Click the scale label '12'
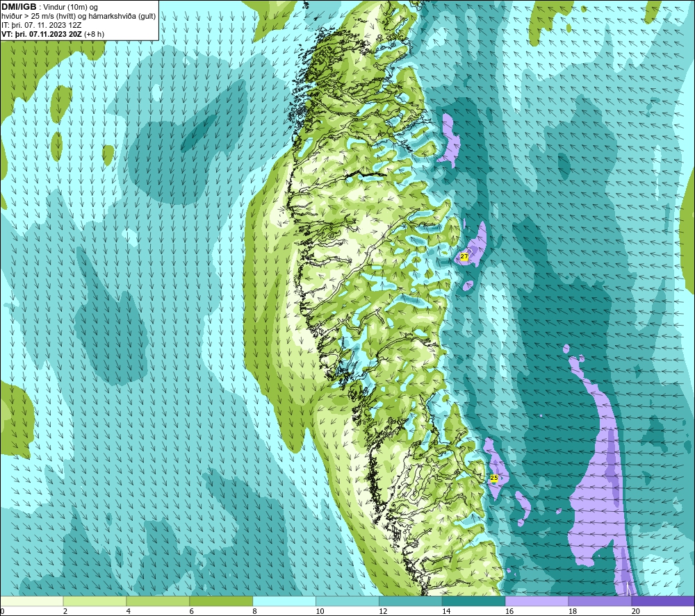This screenshot has height=616, width=695. [x=383, y=611]
